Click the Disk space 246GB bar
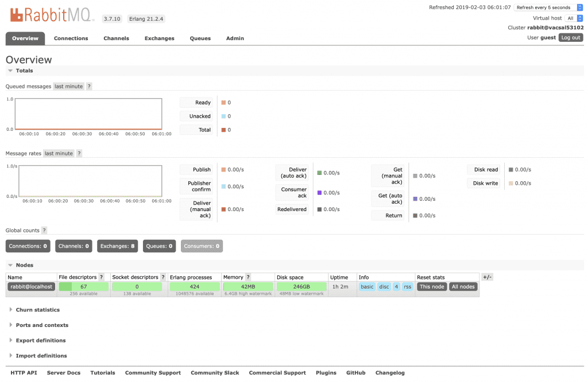 click(301, 287)
